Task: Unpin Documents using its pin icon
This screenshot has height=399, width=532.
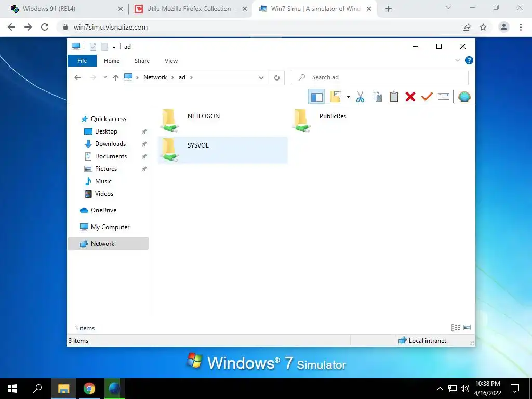Action: pyautogui.click(x=144, y=156)
